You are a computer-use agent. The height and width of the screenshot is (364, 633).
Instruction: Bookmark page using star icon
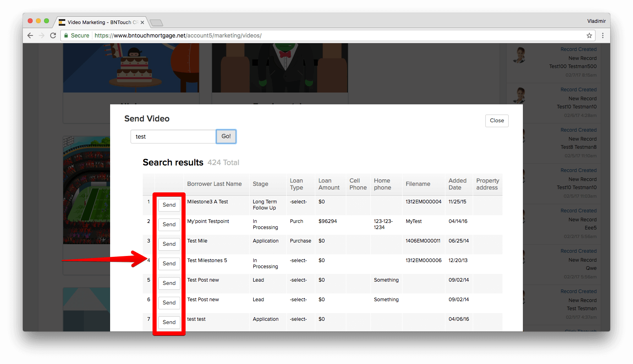(589, 35)
